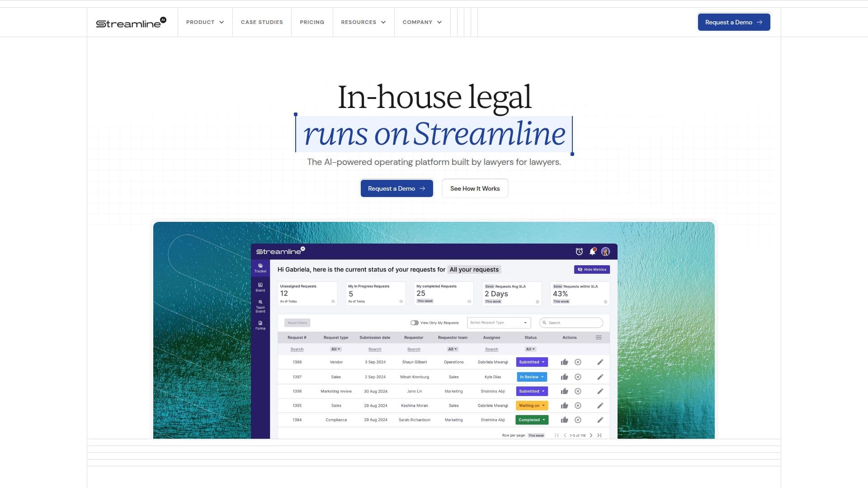Cancel request 1398 with circled X icon
The height and width of the screenshot is (488, 868).
[x=578, y=362]
